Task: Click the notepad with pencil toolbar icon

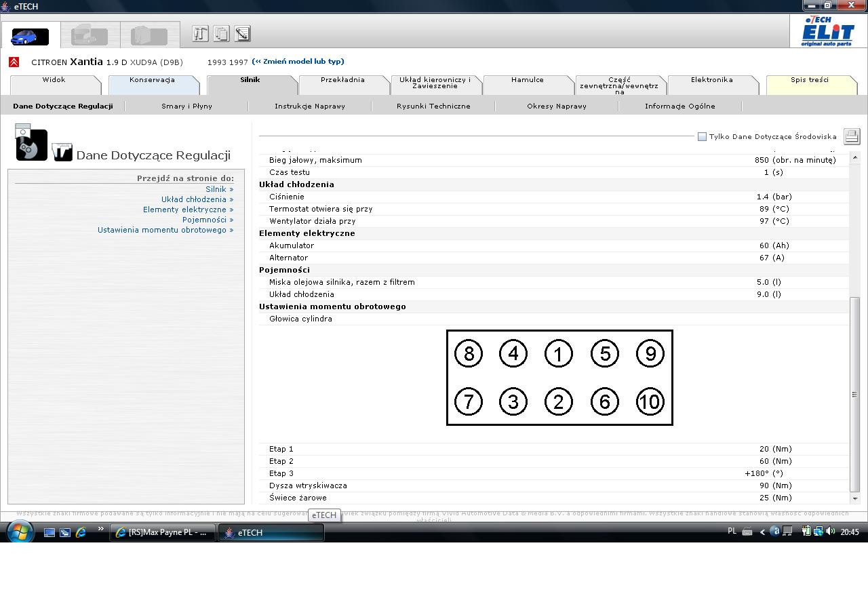Action: coord(242,33)
